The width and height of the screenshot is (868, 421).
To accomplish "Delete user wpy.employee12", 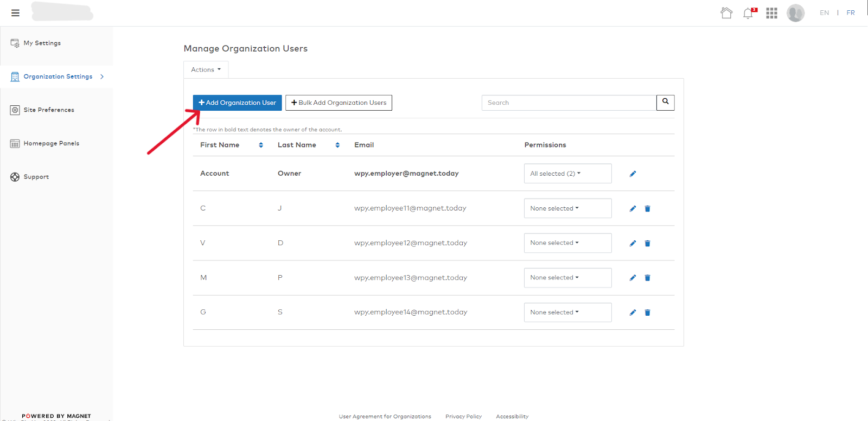I will [647, 243].
